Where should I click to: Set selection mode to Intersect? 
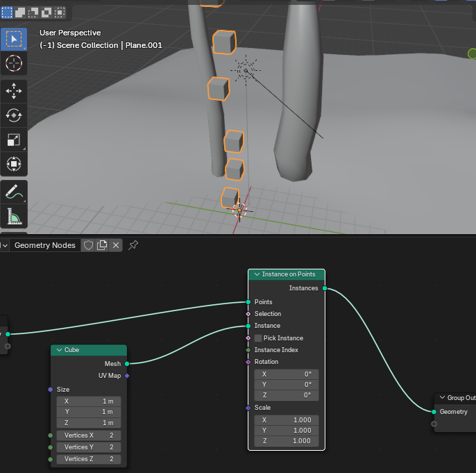(x=60, y=13)
